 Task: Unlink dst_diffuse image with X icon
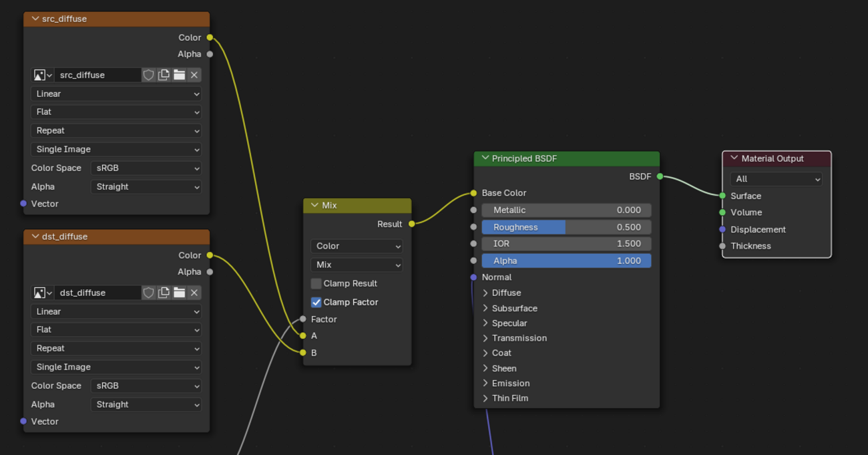coord(194,293)
